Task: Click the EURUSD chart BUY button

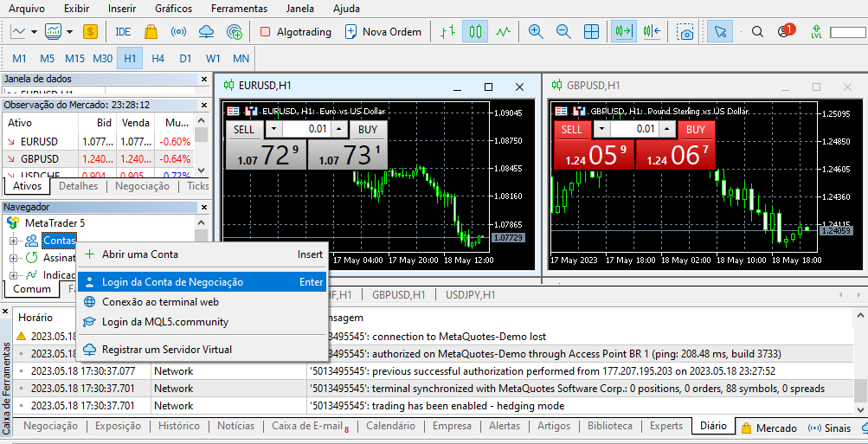Action: pyautogui.click(x=368, y=130)
